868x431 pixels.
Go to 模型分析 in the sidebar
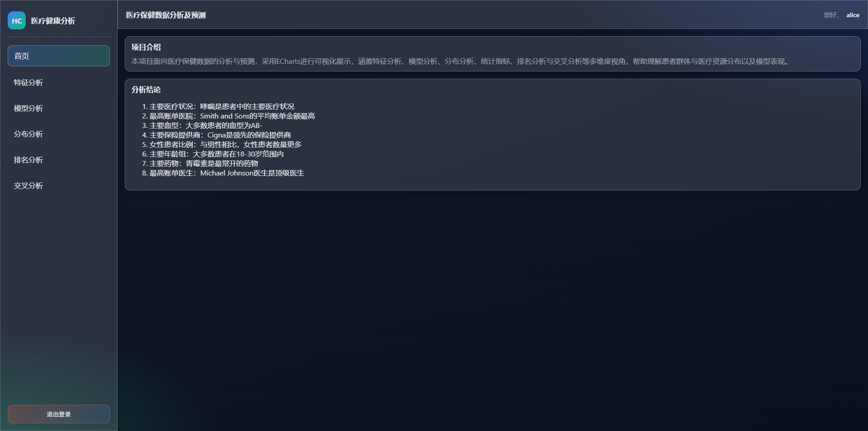(28, 108)
